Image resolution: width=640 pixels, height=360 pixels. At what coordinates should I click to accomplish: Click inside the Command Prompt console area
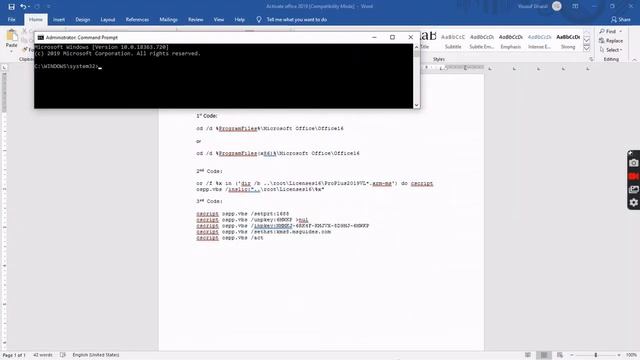coord(224,76)
